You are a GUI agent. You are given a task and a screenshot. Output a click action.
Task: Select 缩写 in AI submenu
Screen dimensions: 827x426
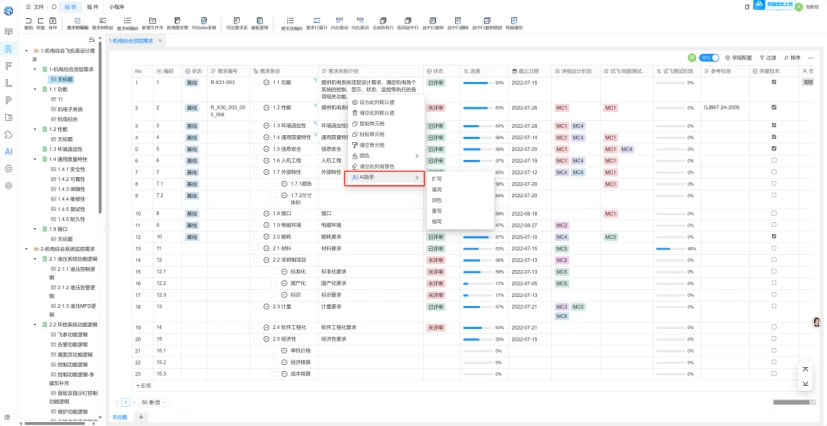437,222
